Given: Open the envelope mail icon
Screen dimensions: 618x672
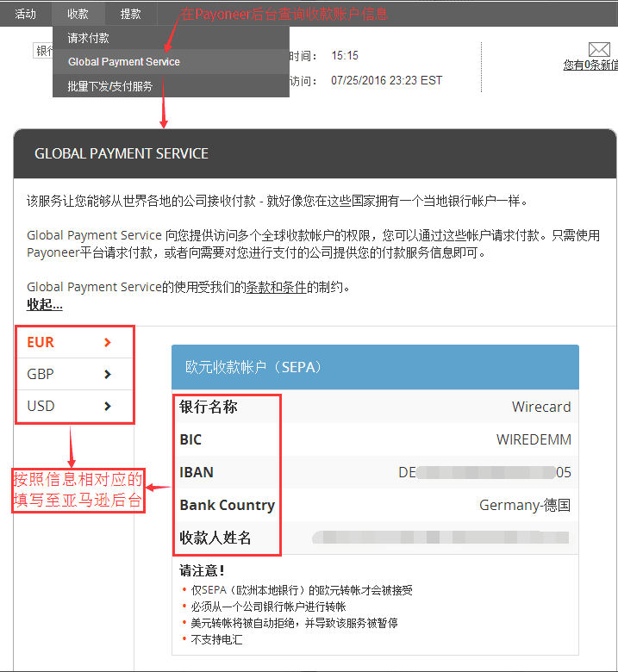Looking at the screenshot, I should pos(599,50).
